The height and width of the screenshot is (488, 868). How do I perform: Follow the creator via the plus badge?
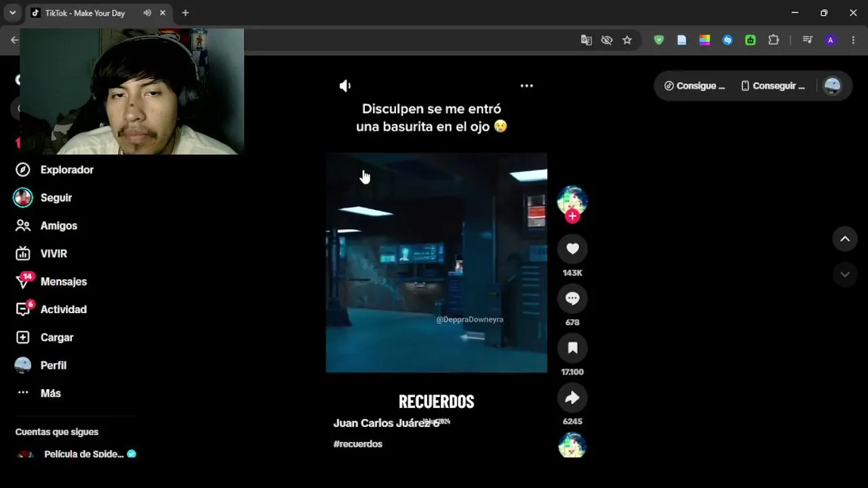(x=572, y=216)
